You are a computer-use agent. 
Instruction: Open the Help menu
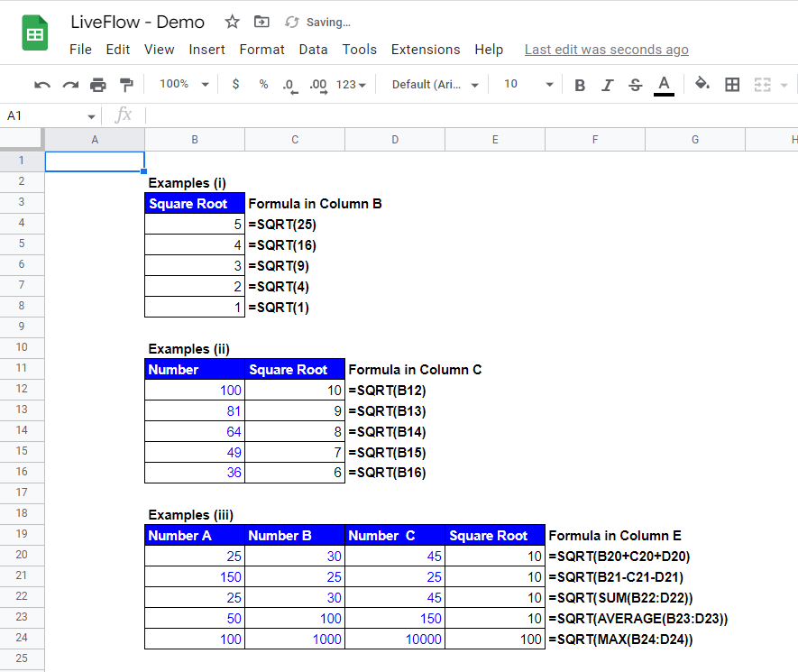[x=489, y=50]
